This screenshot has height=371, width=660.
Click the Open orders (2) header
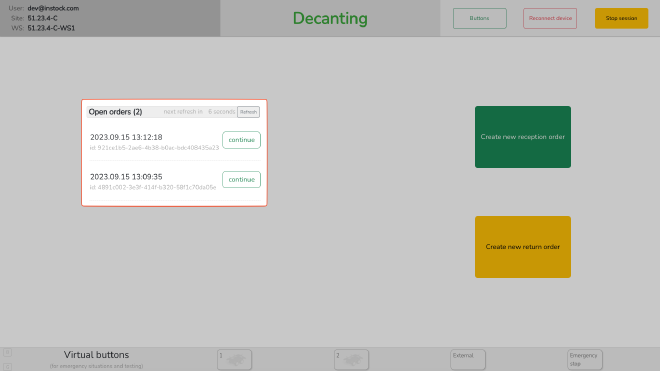pyautogui.click(x=115, y=112)
